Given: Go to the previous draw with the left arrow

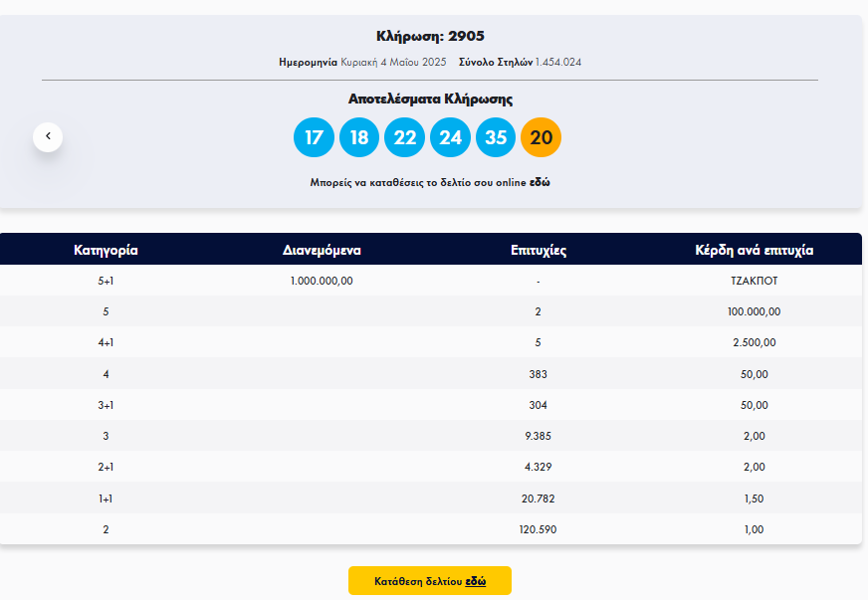Looking at the screenshot, I should pos(48,136).
